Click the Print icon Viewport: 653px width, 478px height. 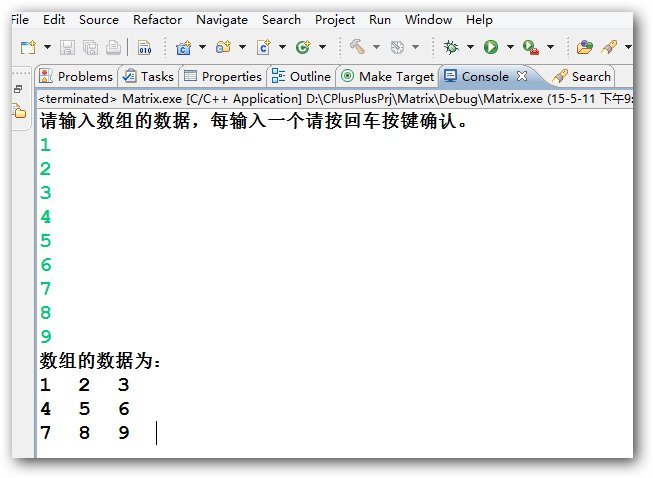[113, 47]
